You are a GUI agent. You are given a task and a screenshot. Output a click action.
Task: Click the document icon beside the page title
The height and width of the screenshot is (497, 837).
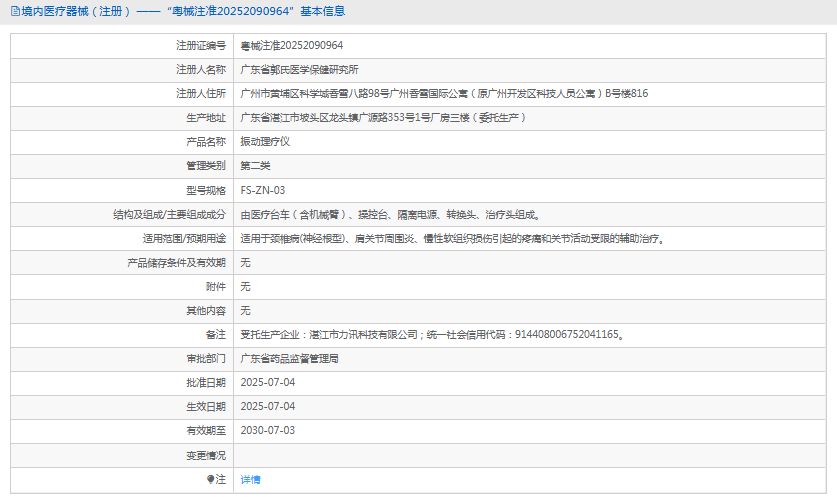click(x=15, y=11)
